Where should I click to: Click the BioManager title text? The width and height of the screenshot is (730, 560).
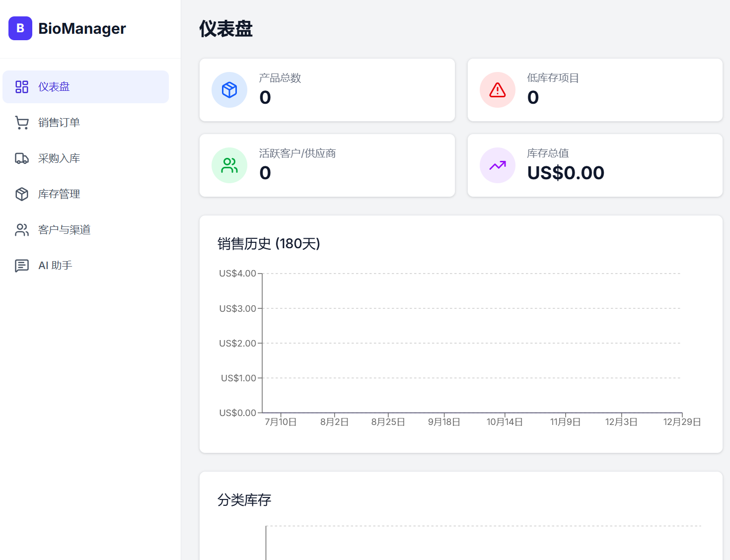(x=82, y=28)
